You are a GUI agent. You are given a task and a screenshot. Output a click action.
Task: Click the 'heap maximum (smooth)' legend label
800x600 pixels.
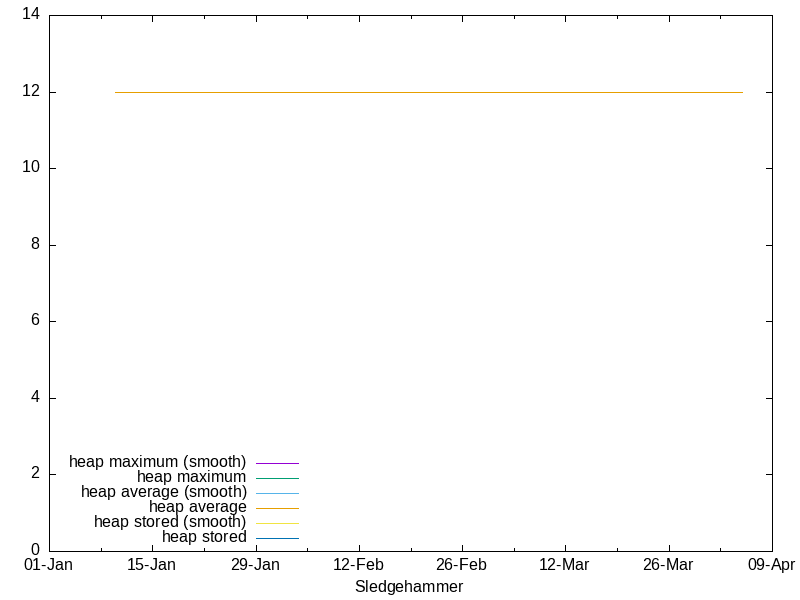click(x=157, y=462)
